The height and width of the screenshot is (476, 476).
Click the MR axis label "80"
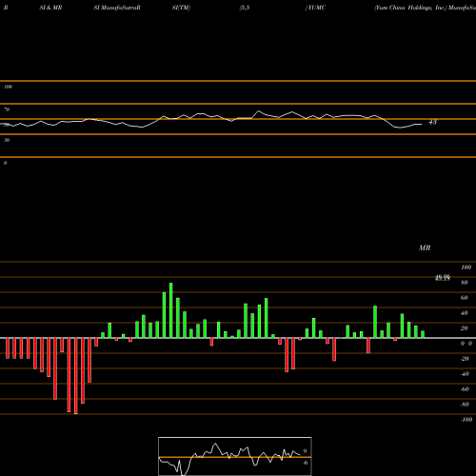click(465, 283)
